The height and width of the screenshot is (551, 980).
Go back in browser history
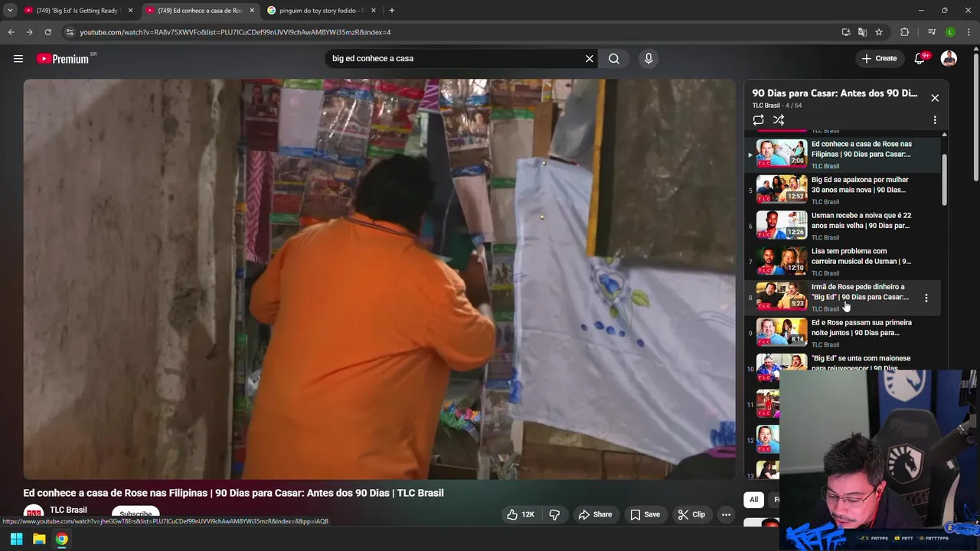click(x=11, y=32)
